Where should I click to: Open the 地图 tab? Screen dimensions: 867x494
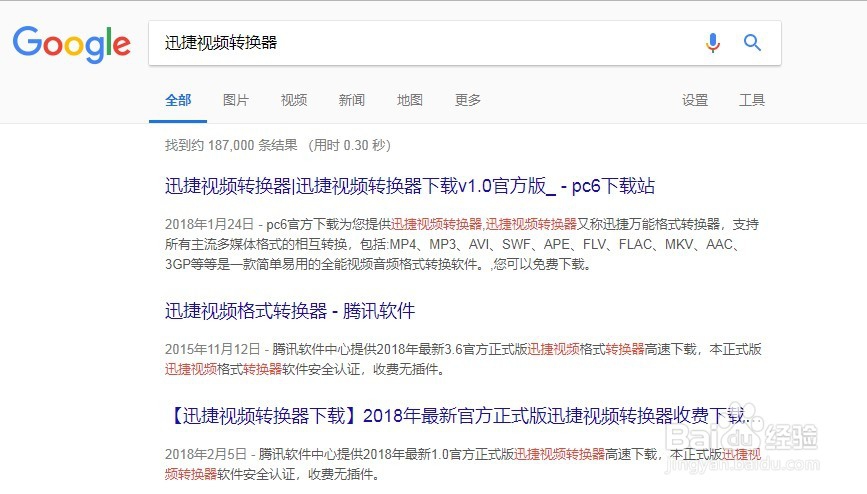tap(410, 100)
